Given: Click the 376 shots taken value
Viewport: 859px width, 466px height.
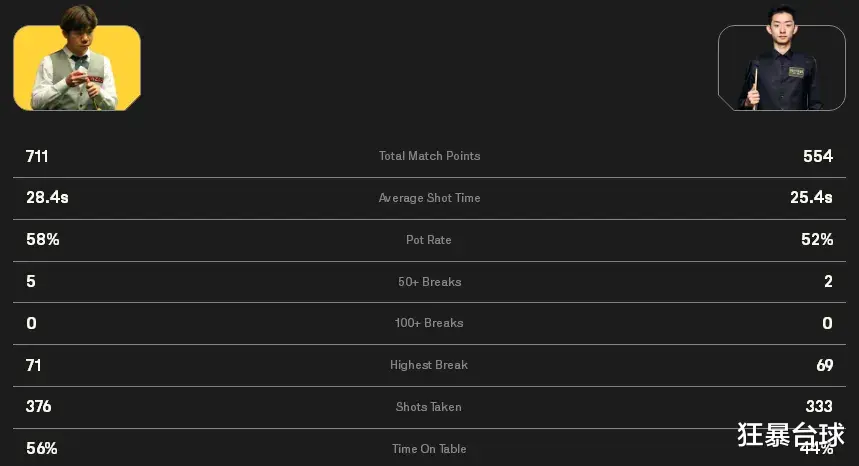Looking at the screenshot, I should coord(38,406).
